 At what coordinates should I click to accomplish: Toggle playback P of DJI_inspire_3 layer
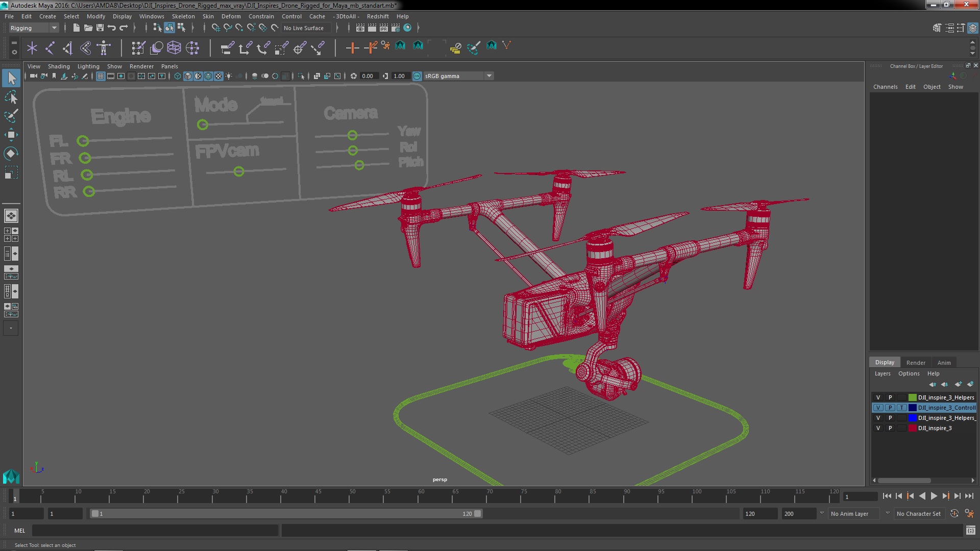pyautogui.click(x=890, y=428)
